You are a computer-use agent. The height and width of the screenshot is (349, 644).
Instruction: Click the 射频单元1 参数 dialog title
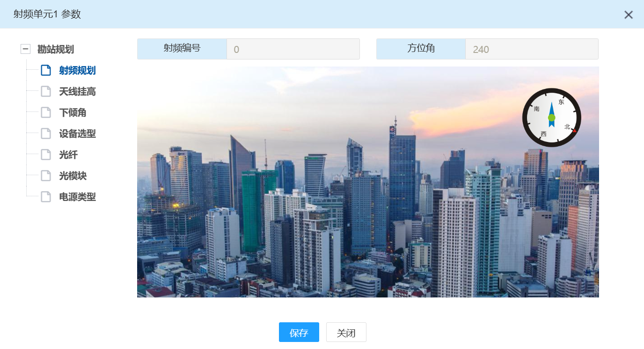pyautogui.click(x=47, y=14)
